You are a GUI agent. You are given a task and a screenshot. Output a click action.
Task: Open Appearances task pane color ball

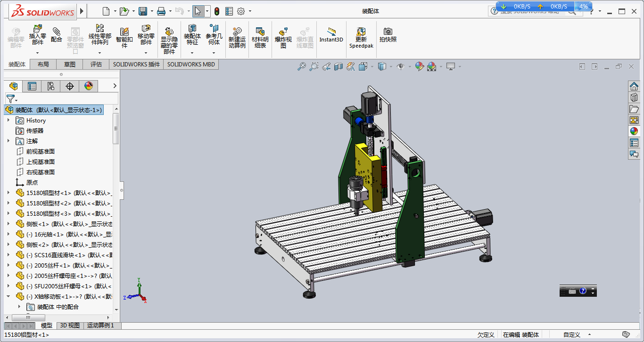pos(634,131)
